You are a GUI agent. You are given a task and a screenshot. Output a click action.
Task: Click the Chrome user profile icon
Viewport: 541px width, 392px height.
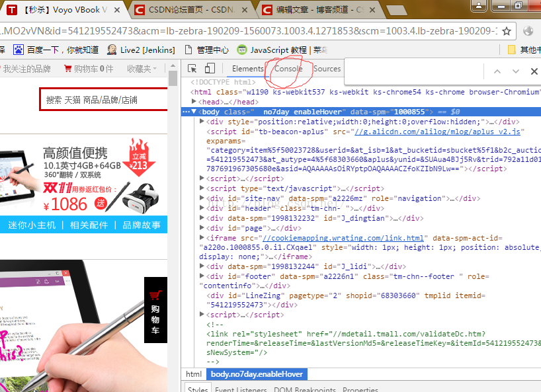[x=479, y=5]
